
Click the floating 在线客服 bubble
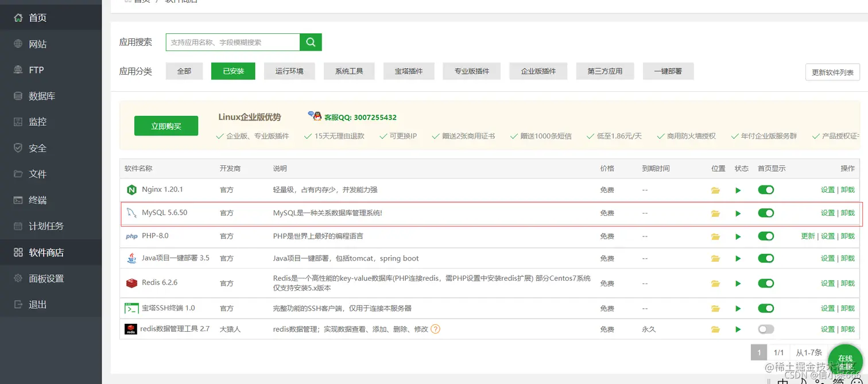tap(845, 360)
